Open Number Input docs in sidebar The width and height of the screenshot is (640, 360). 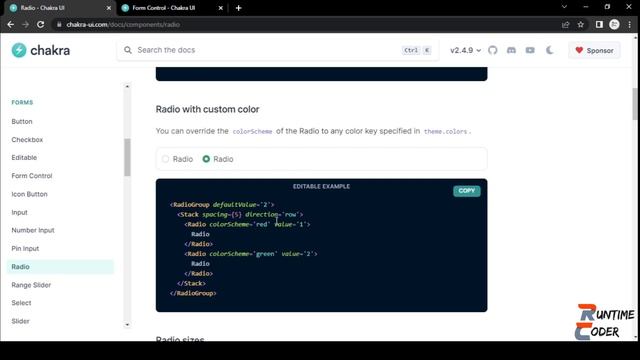(x=33, y=230)
